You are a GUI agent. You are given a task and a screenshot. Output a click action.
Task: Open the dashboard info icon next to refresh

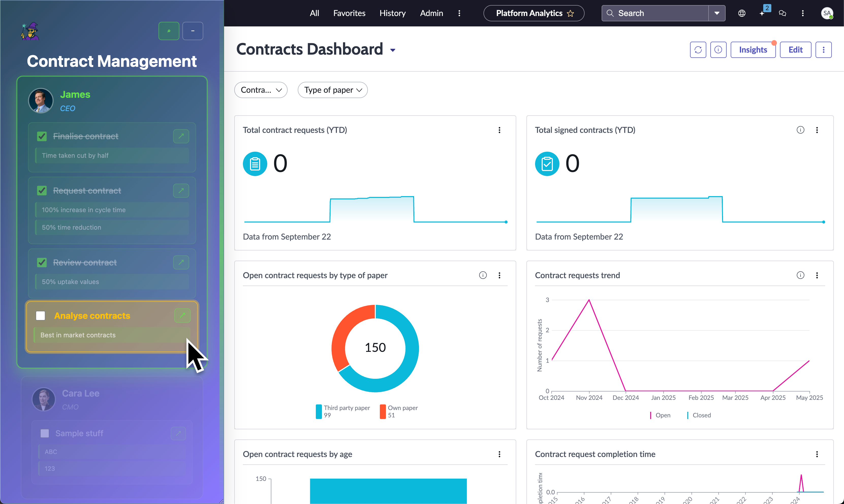(718, 50)
